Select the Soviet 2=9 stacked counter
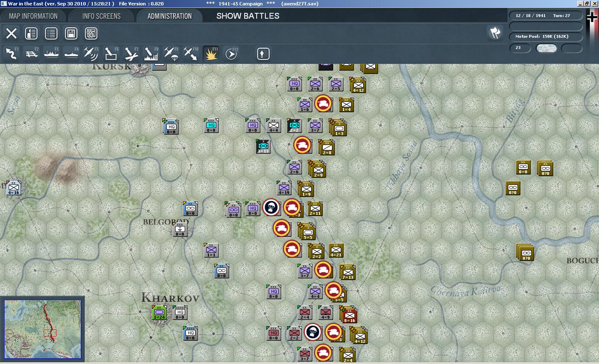The image size is (599, 364). pos(318,170)
